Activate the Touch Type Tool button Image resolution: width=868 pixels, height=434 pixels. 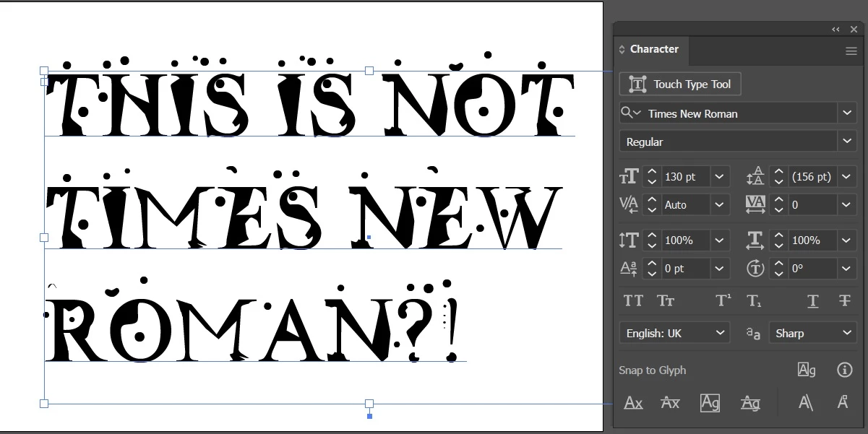pyautogui.click(x=680, y=84)
